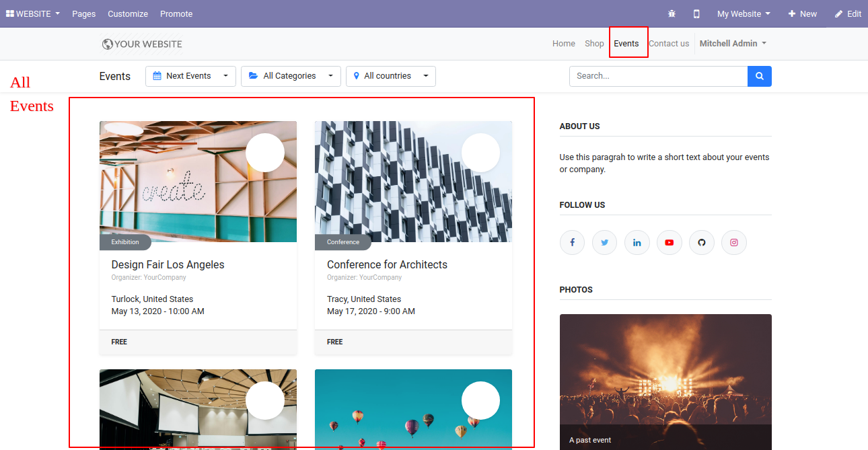
Task: Open the Twitter social icon
Action: pos(605,242)
